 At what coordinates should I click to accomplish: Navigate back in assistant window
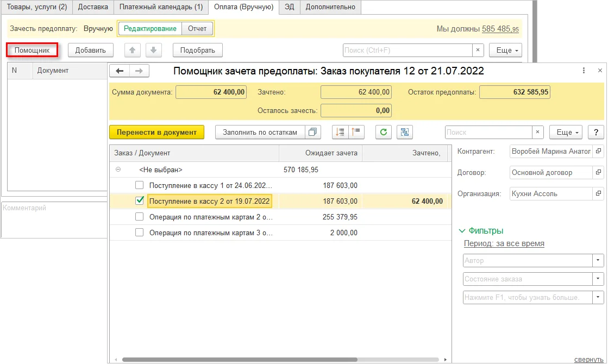[120, 71]
